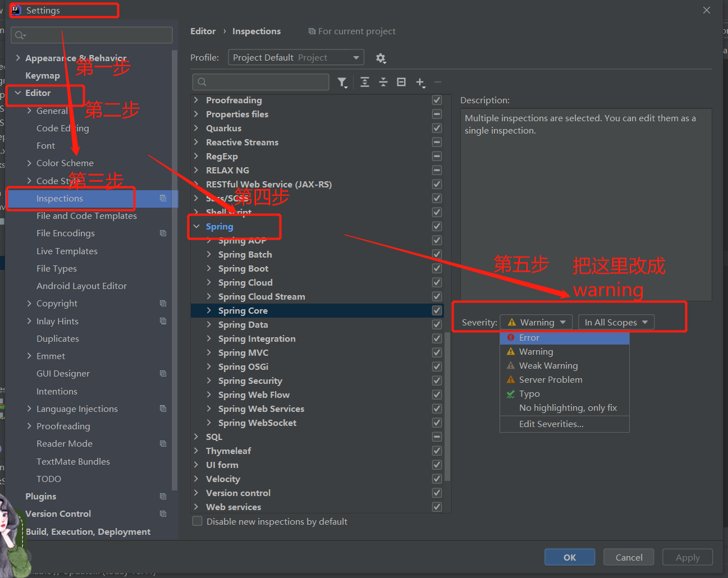Screen dimensions: 728x578
Task: Click the project-level icon beside Inspections
Action: [x=163, y=198]
